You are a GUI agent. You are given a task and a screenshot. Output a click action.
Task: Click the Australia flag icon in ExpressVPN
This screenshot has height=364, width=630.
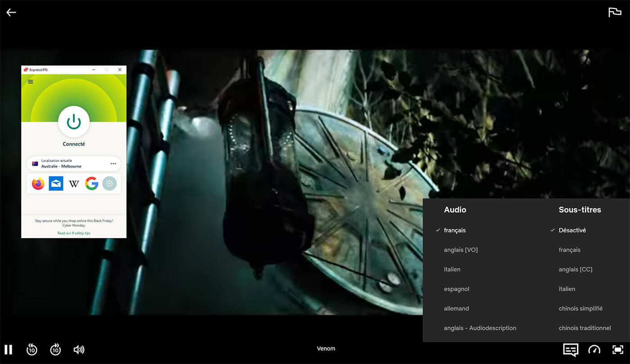tap(35, 164)
